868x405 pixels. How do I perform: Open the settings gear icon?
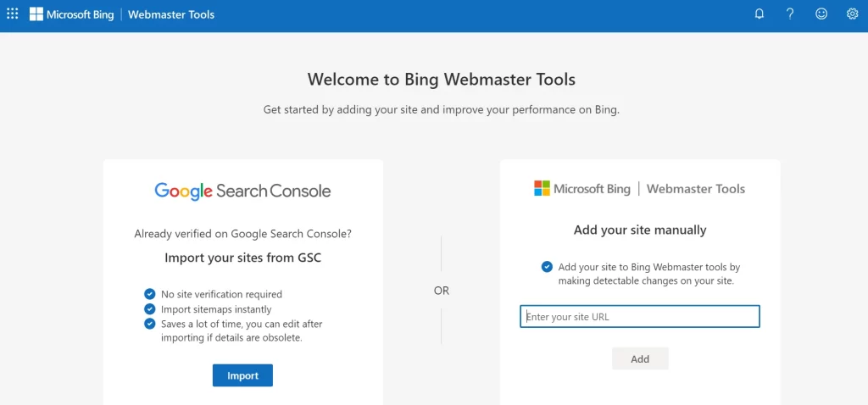coord(852,14)
